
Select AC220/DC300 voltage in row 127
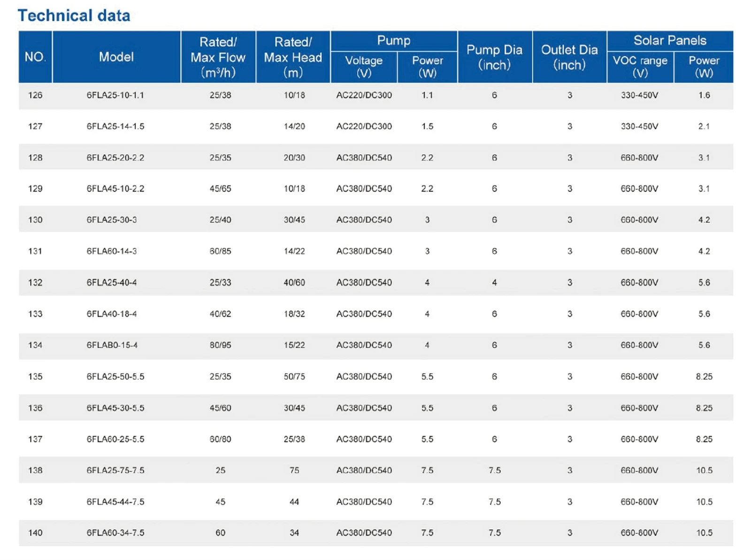[x=364, y=126]
